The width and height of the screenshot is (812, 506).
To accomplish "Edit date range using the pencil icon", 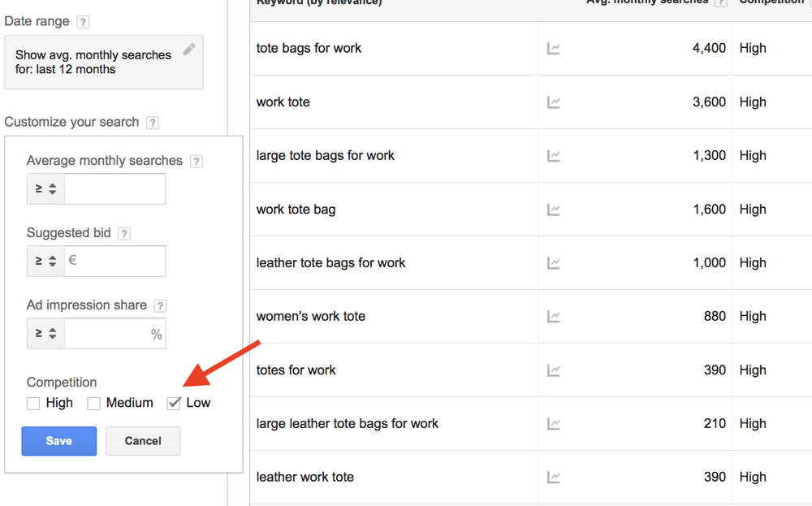I will pos(189,50).
